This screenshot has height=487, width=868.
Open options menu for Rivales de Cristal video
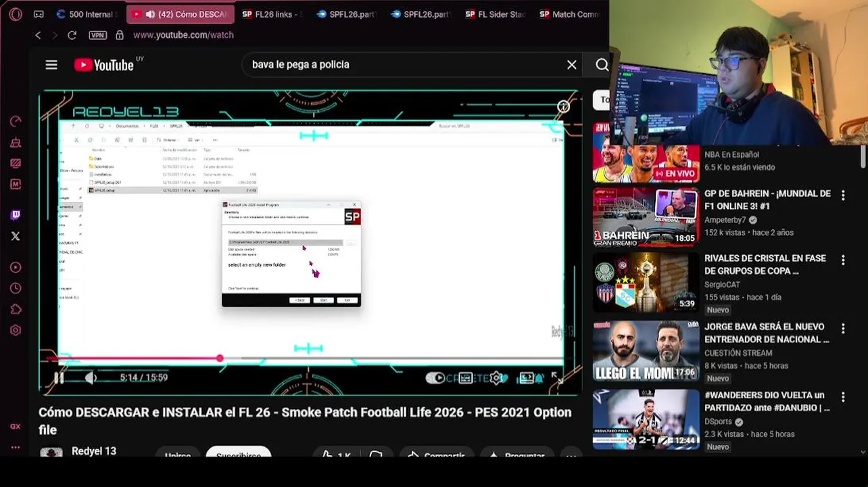843,260
